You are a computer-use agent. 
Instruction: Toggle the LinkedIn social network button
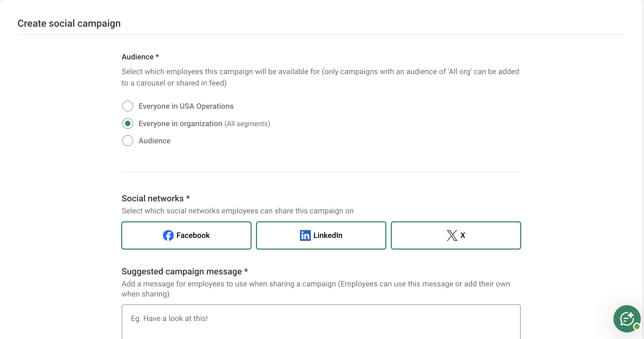(321, 235)
